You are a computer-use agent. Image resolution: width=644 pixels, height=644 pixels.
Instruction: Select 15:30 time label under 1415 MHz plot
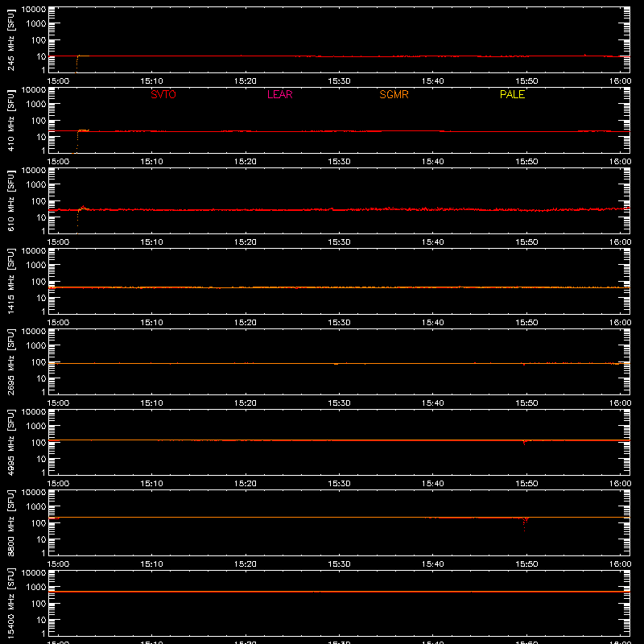click(339, 323)
